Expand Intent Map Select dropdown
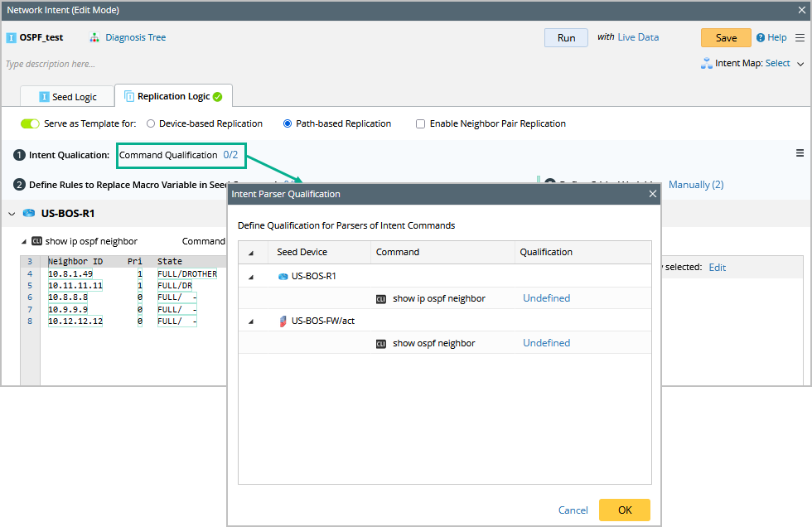 800,64
